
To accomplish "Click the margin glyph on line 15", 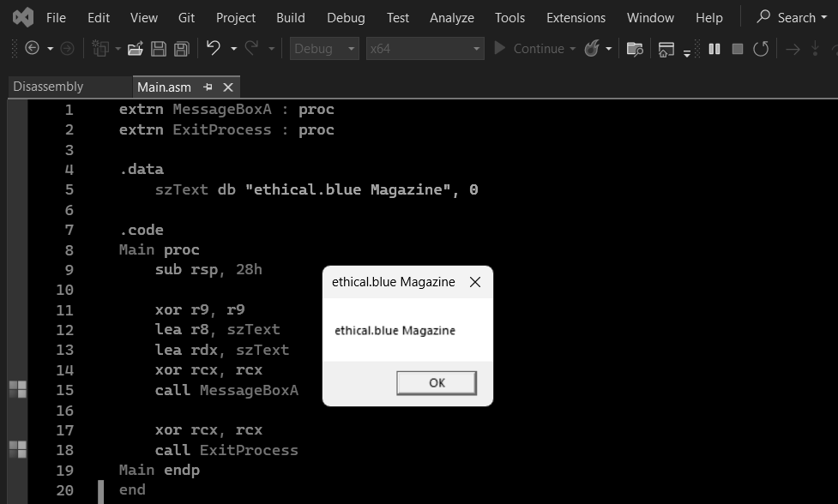I will pyautogui.click(x=18, y=389).
